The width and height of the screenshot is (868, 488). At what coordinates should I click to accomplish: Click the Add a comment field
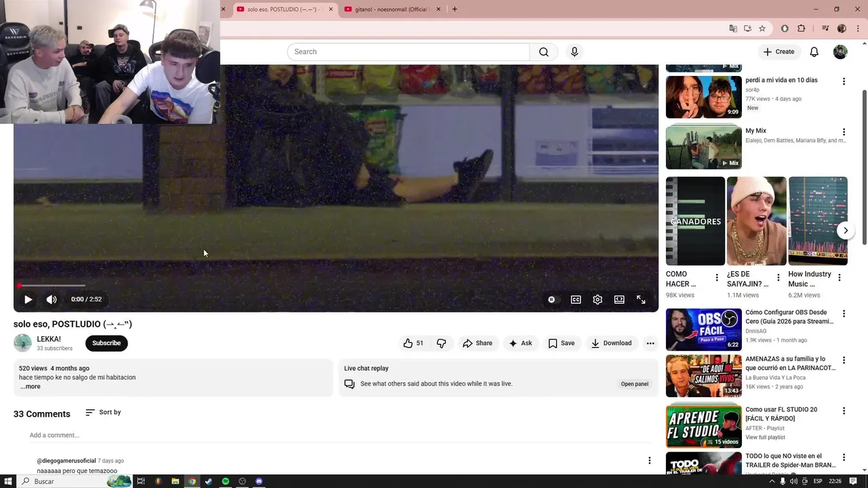pos(339,435)
